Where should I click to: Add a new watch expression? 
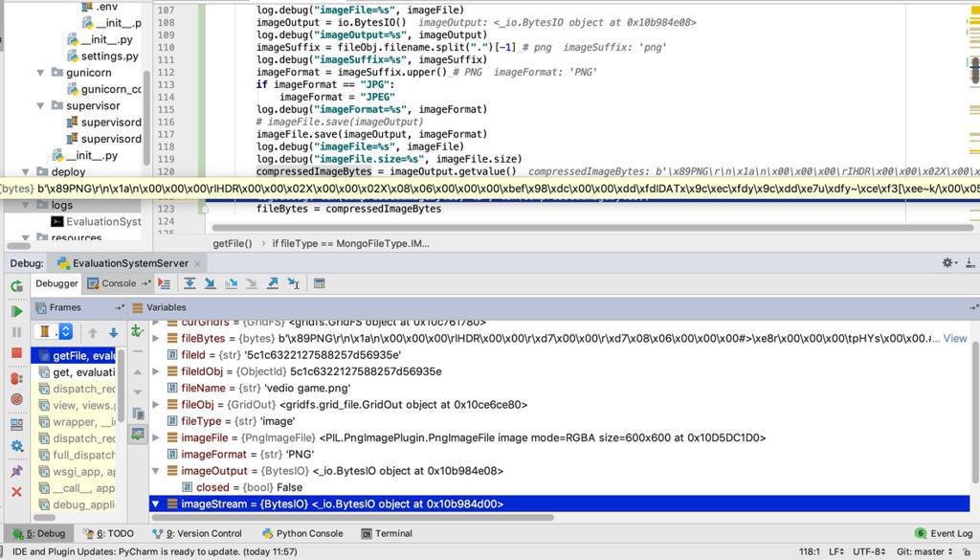[138, 330]
